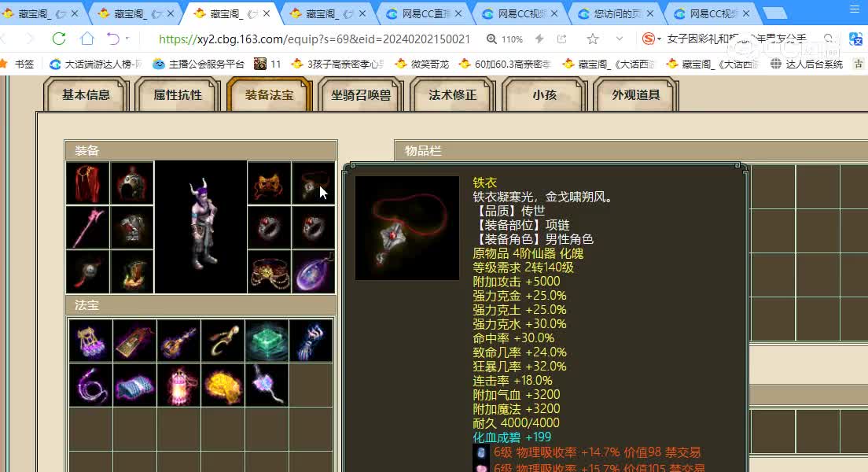
Task: Open the 坐骑召唤兽 tab
Action: [x=361, y=94]
